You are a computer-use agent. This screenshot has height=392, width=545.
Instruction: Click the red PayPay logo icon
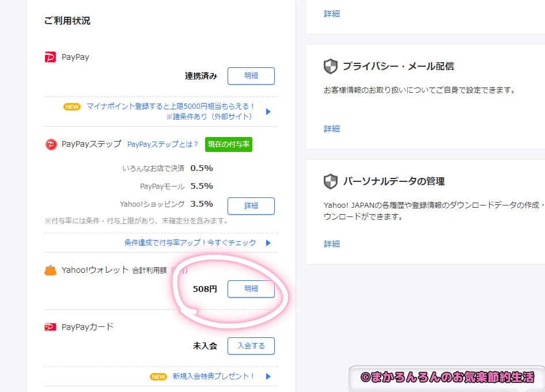pos(50,57)
